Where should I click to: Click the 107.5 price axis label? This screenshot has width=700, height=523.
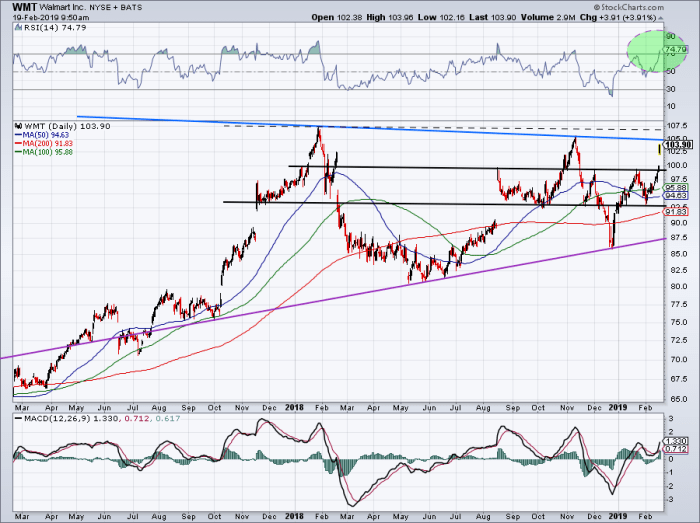tap(676, 126)
